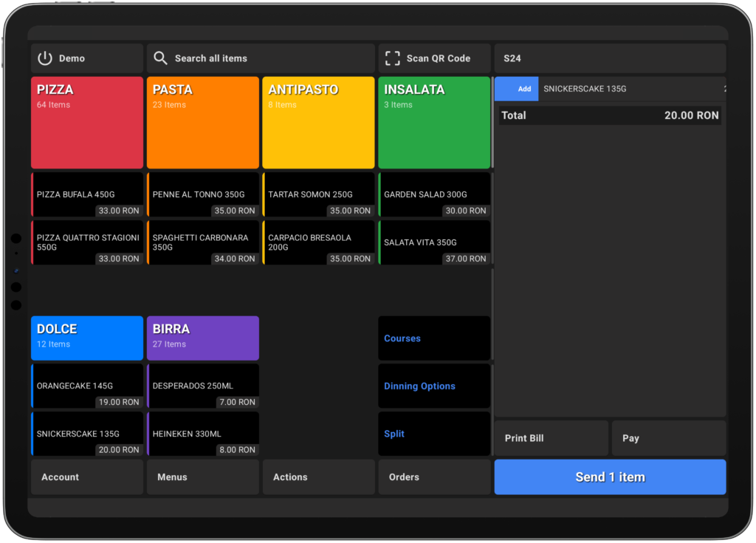Click the S24 table label
The width and height of the screenshot is (756, 543).
click(610, 58)
